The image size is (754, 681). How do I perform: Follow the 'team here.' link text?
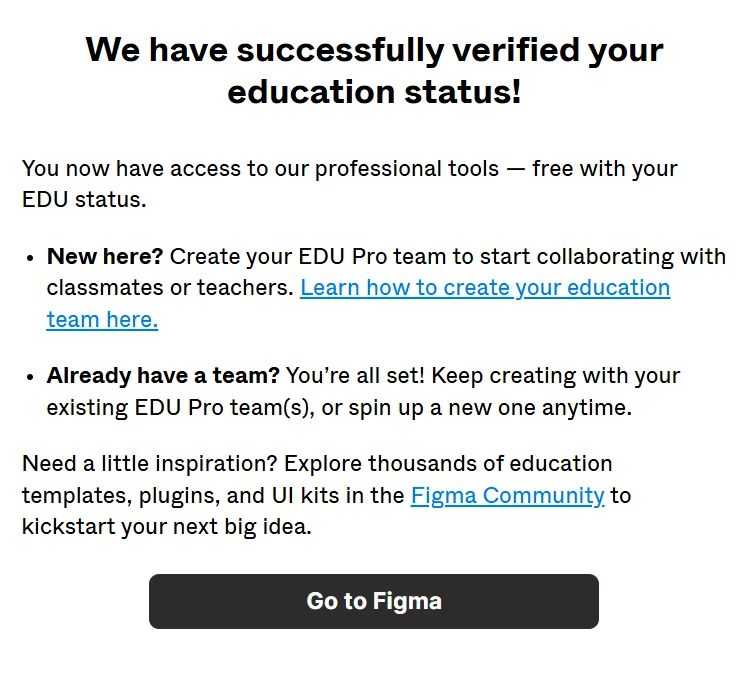tap(102, 319)
